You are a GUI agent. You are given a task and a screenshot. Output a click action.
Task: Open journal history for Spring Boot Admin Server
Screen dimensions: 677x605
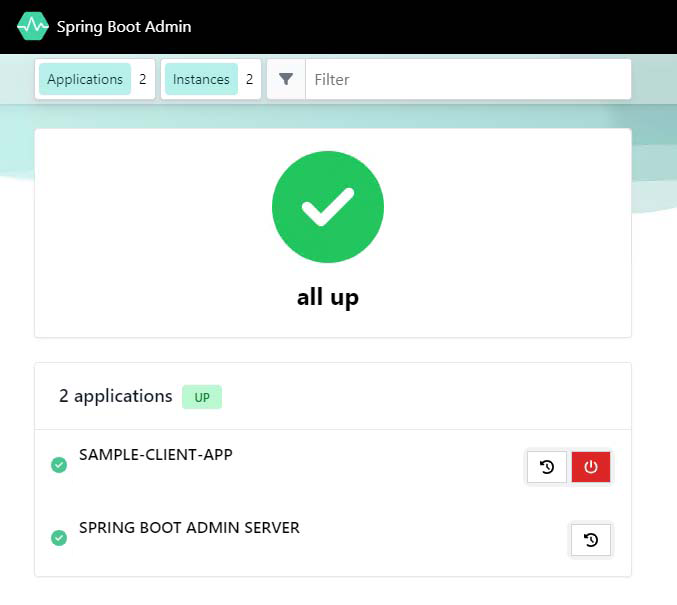pyautogui.click(x=591, y=540)
